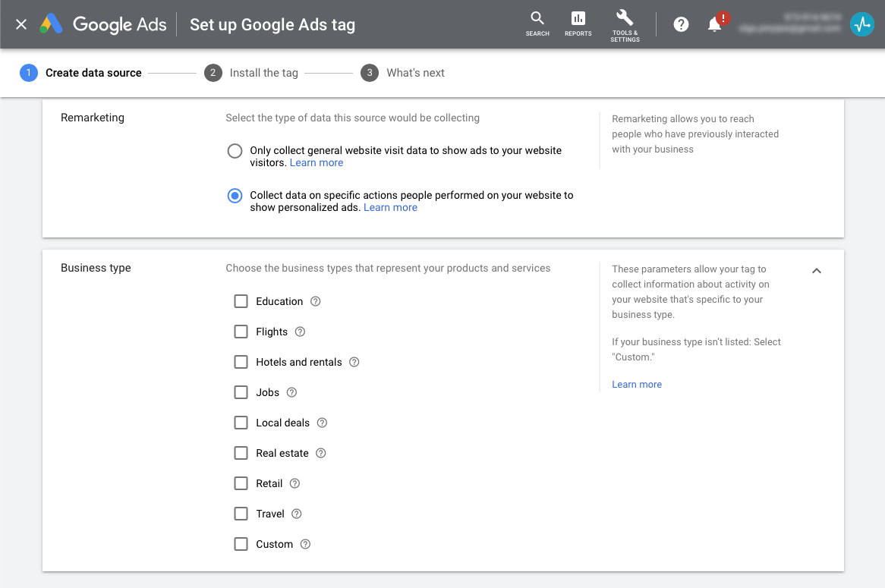885x588 pixels.
Task: Open Learn more for personalized ads option
Action: click(x=390, y=207)
